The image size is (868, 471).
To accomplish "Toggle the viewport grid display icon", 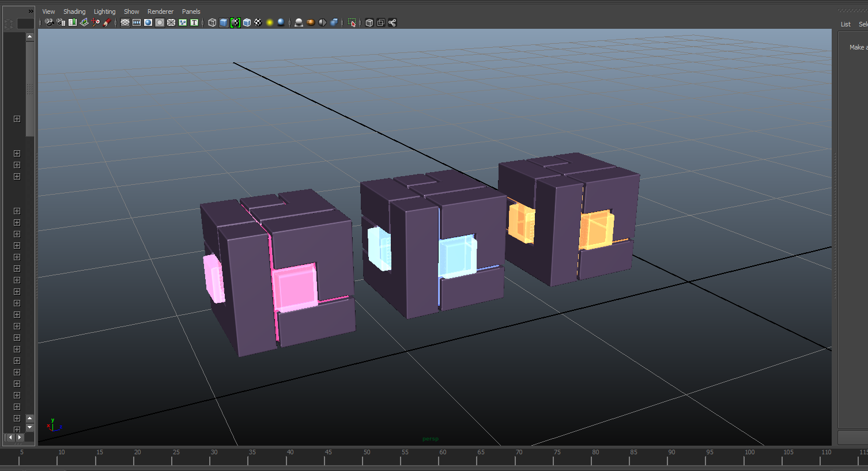I will [x=125, y=22].
